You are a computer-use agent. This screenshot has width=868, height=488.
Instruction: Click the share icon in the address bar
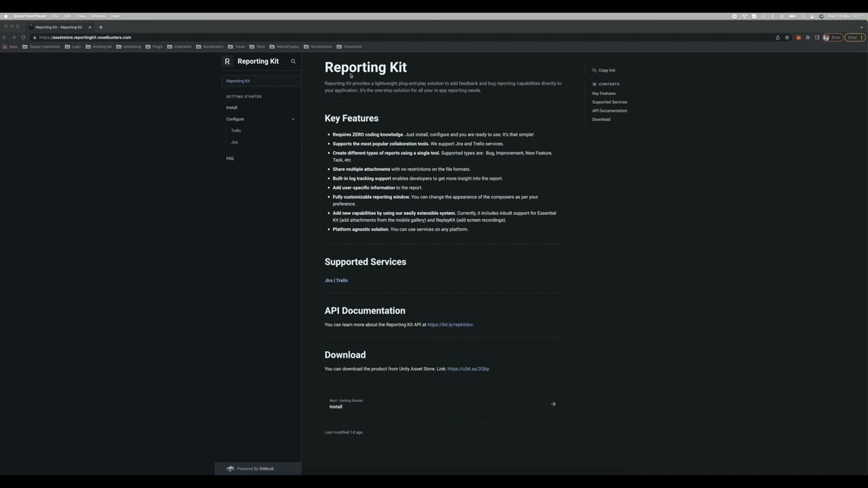click(778, 37)
